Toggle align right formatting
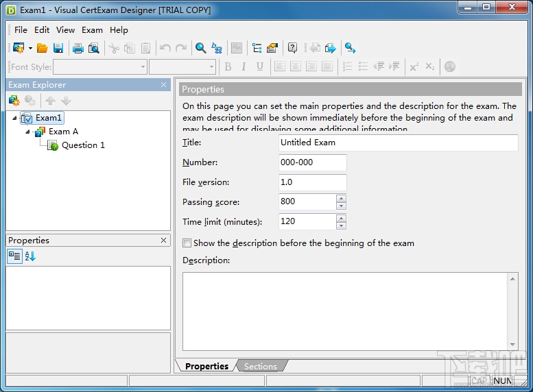Viewport: 533px width, 392px height. [311, 66]
